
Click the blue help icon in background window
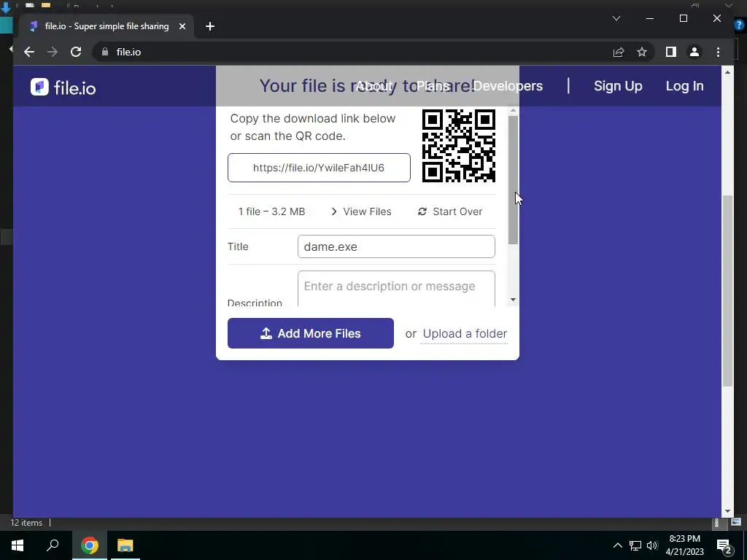pyautogui.click(x=740, y=25)
